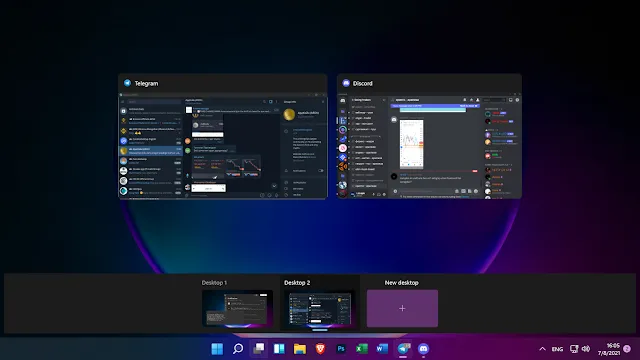Open network settings tray icon
Viewport: 640px width, 360px height.
(x=574, y=349)
